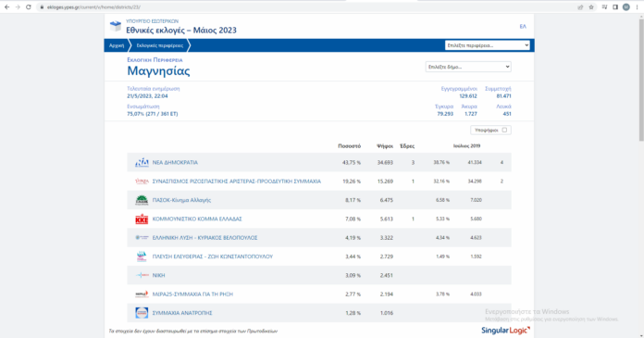Open the Chrome profile avatar
644x338 pixels.
(x=625, y=7)
